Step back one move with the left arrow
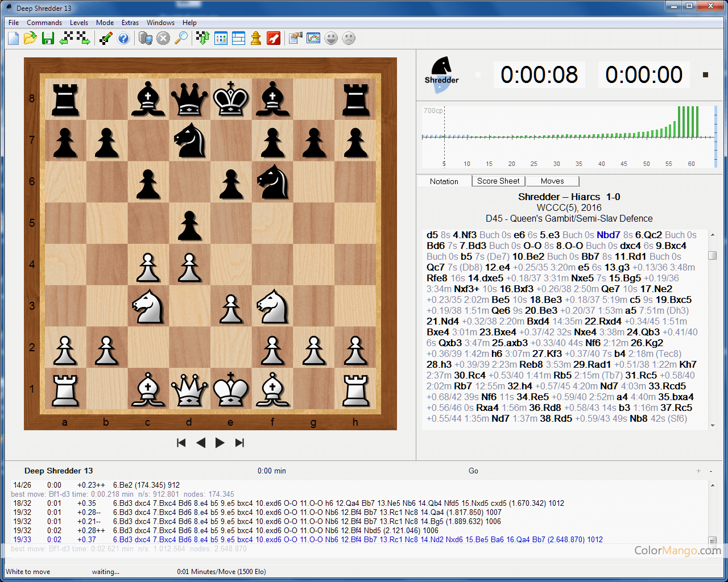728x582 pixels. point(201,443)
